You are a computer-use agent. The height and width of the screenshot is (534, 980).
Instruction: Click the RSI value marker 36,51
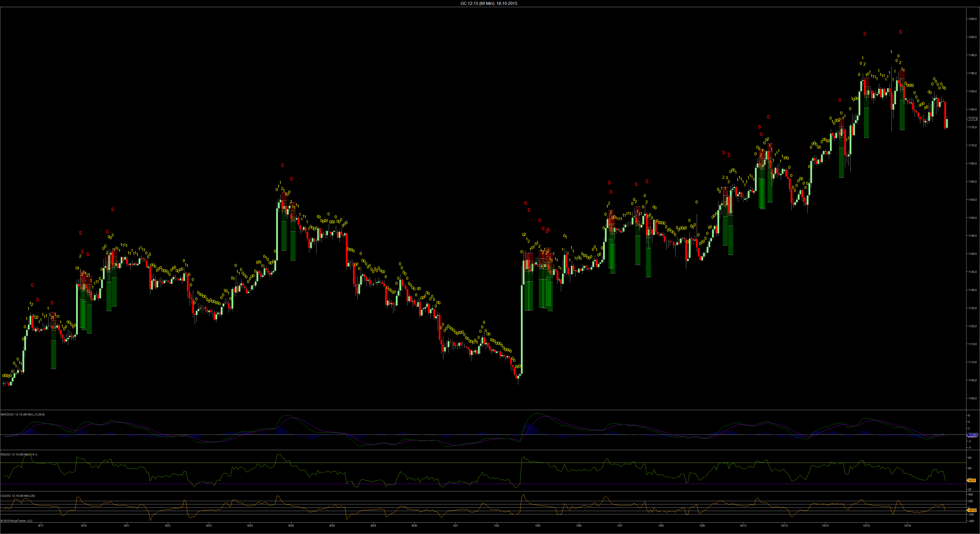click(x=972, y=480)
